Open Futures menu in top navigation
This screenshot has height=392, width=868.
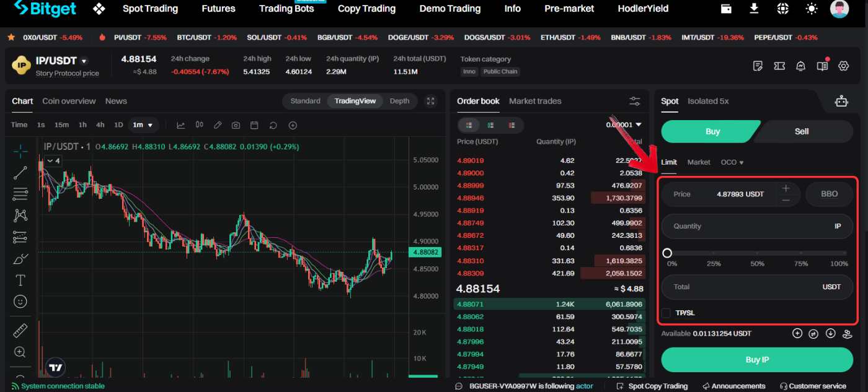[x=218, y=9]
